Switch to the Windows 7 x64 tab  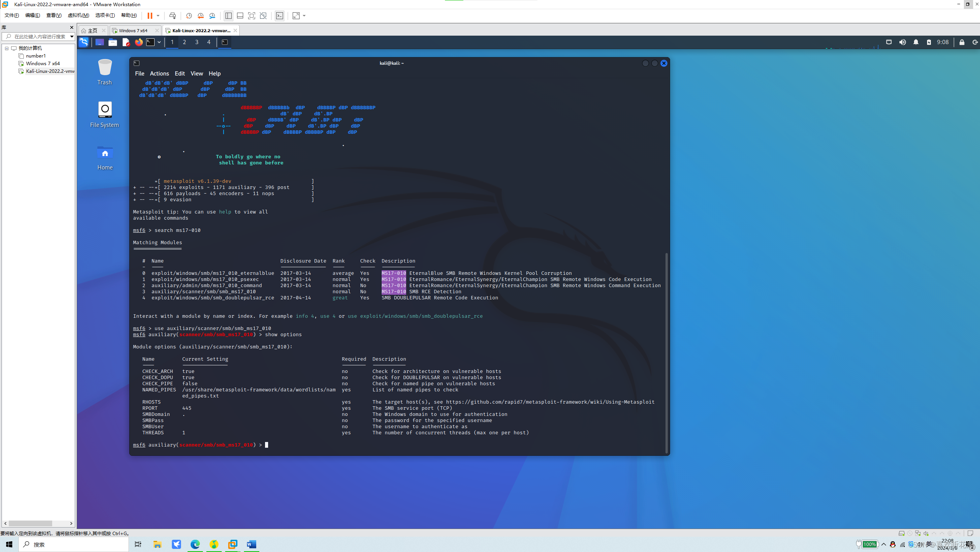pyautogui.click(x=133, y=31)
